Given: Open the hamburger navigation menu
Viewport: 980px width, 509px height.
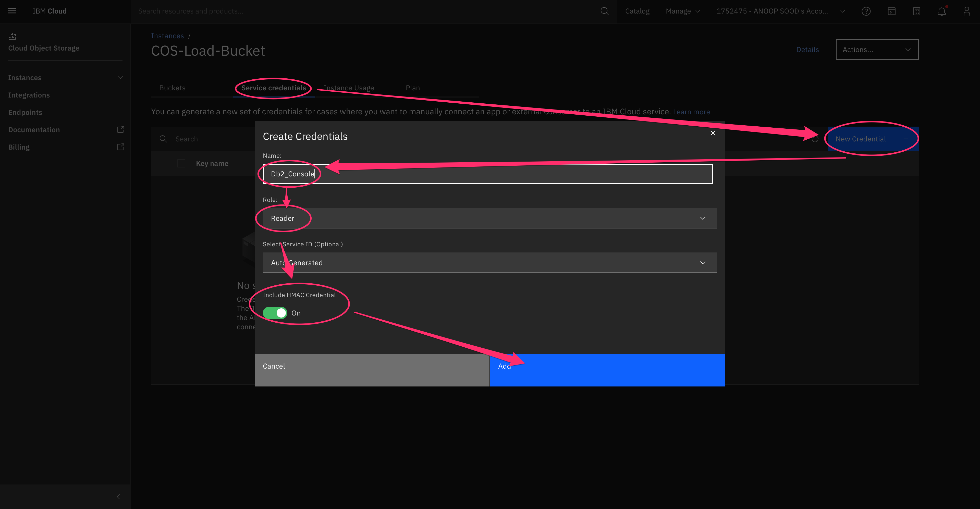Looking at the screenshot, I should point(12,11).
